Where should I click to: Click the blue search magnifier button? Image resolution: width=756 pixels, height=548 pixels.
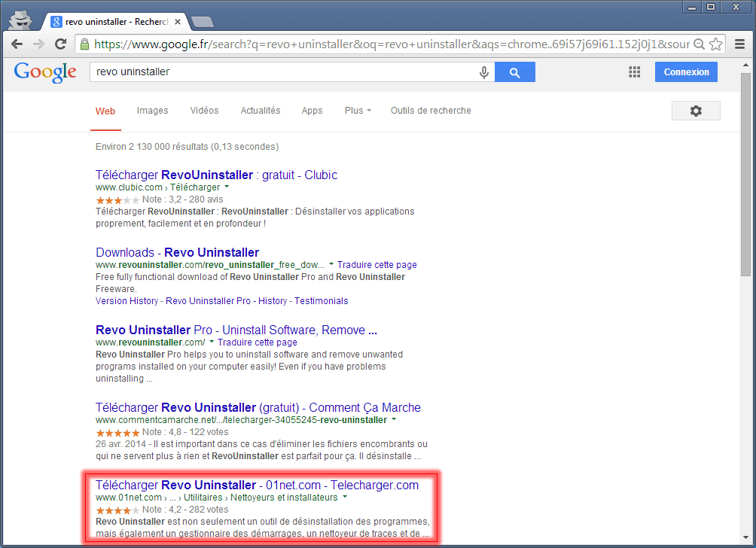tap(515, 72)
